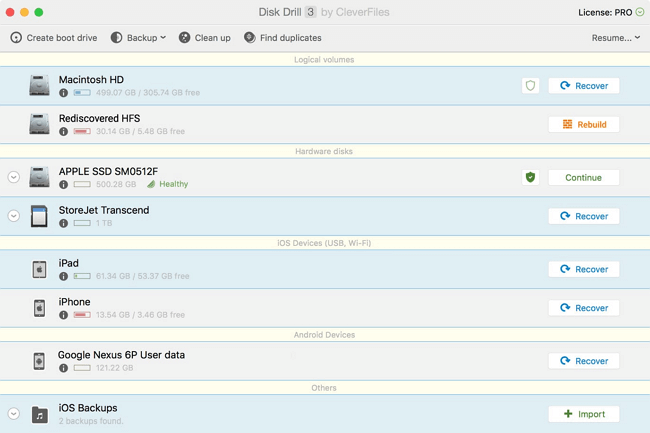Click the info icon under Macintosh HD
Screen dimensions: 650x433
(x=64, y=93)
